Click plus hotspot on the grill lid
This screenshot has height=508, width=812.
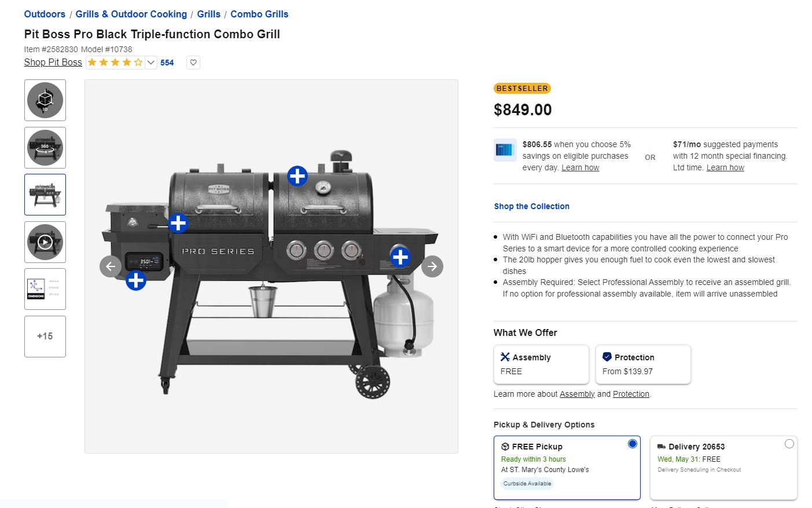[x=297, y=176]
